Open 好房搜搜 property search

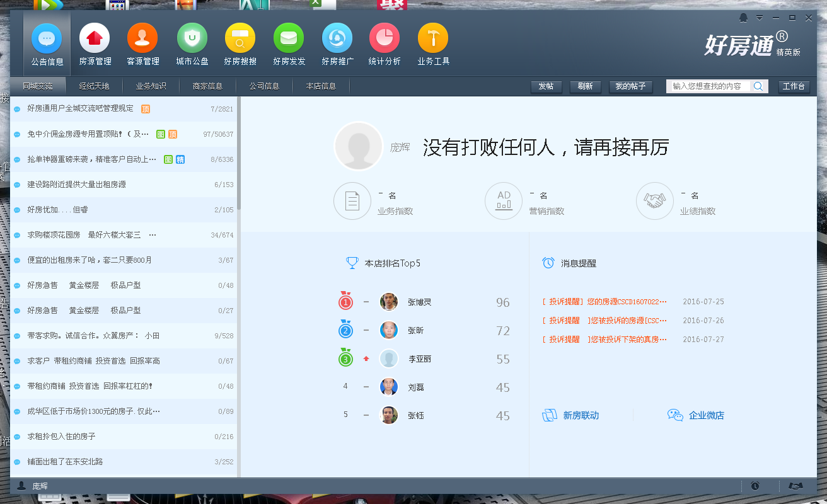[240, 44]
